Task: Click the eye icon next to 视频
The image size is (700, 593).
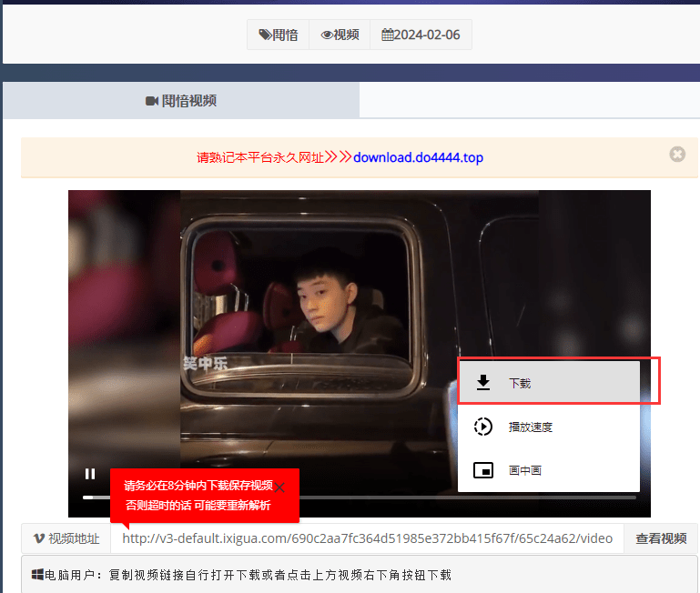Action: [x=327, y=35]
